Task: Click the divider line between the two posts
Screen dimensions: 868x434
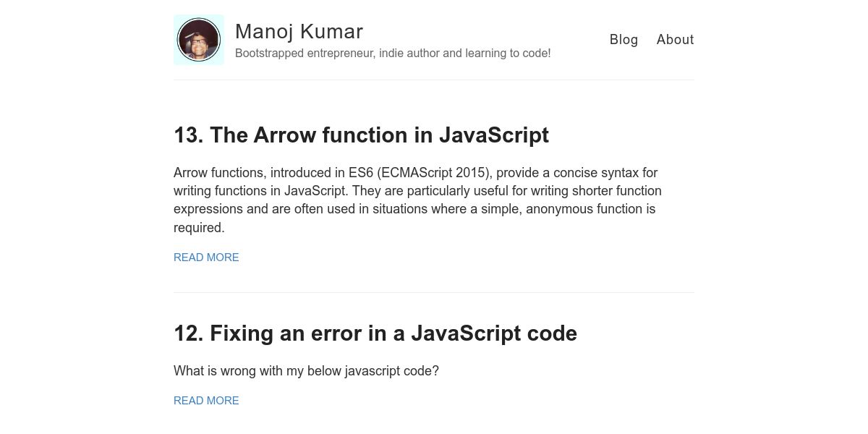Action: click(434, 292)
